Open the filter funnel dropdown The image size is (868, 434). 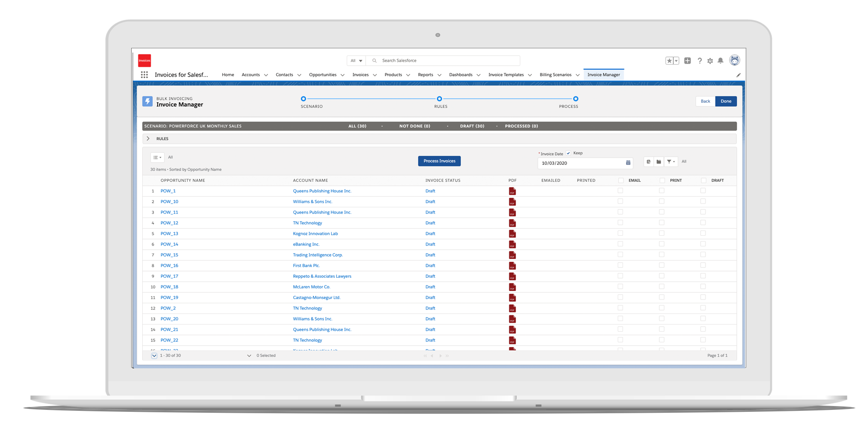(671, 162)
